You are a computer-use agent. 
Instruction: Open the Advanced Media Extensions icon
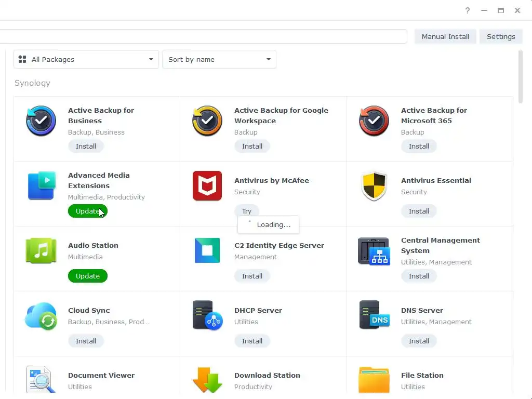[42, 185]
